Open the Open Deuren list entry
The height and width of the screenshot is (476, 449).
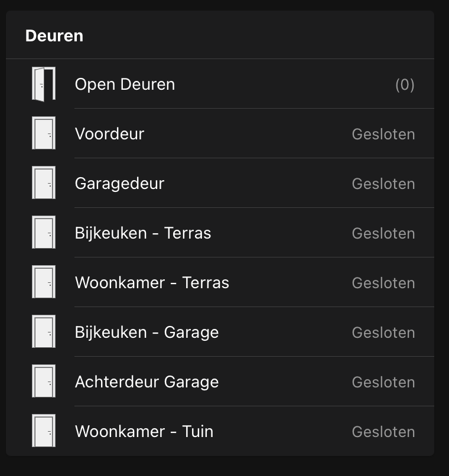coord(125,84)
